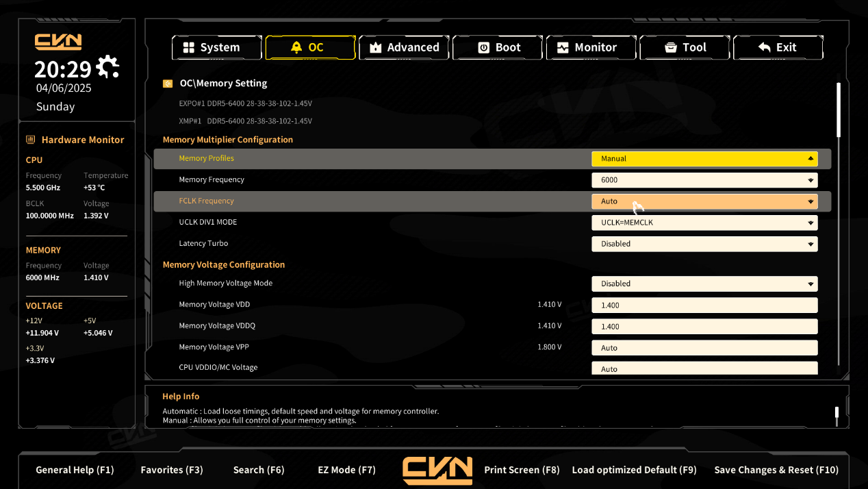Open Favorites (F3)
This screenshot has height=489, width=868.
[x=172, y=470]
